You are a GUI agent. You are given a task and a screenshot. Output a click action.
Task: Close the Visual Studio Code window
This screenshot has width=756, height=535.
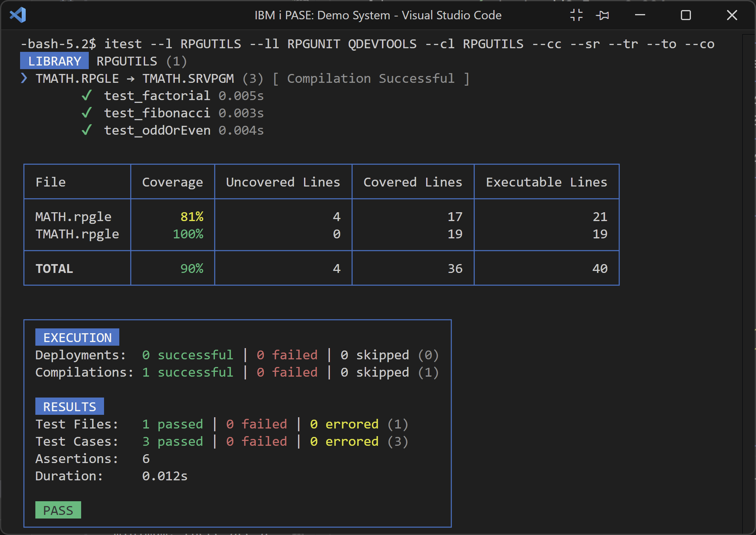[732, 15]
